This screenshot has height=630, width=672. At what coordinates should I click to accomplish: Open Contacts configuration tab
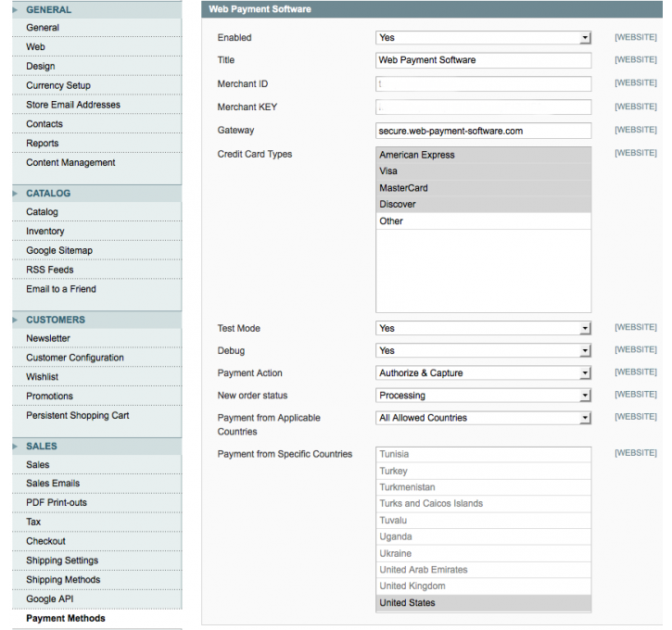[96, 124]
